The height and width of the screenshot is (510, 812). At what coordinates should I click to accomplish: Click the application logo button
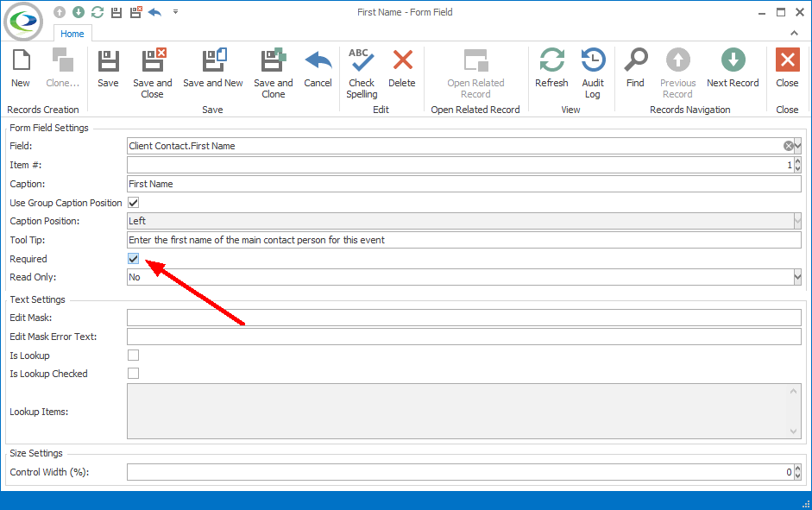23,22
